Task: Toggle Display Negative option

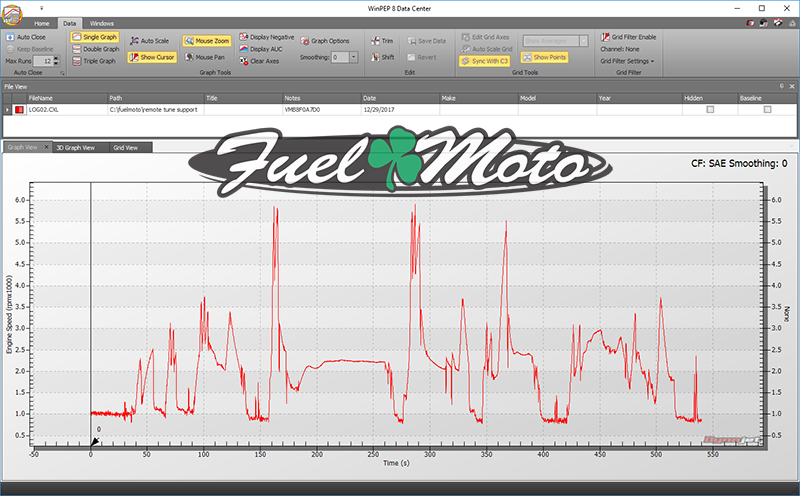Action: coord(267,37)
